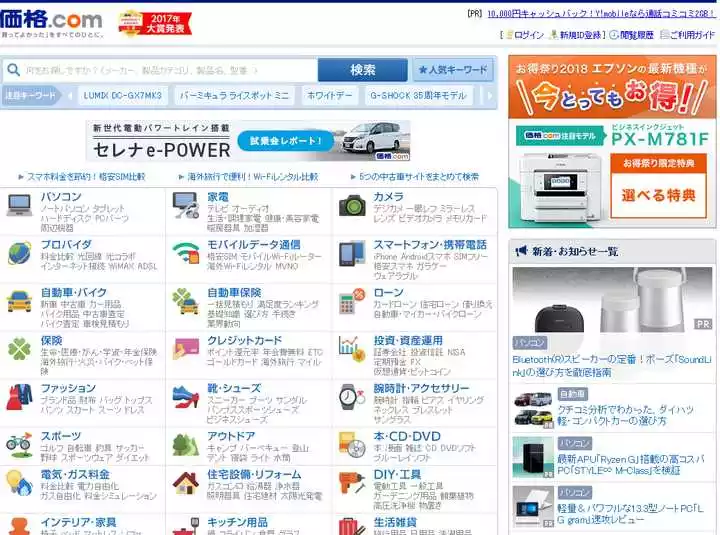Viewport: 720px width, 535px height.
Task: Click the モバイルデータ通信 wifi icon
Action: 186,253
